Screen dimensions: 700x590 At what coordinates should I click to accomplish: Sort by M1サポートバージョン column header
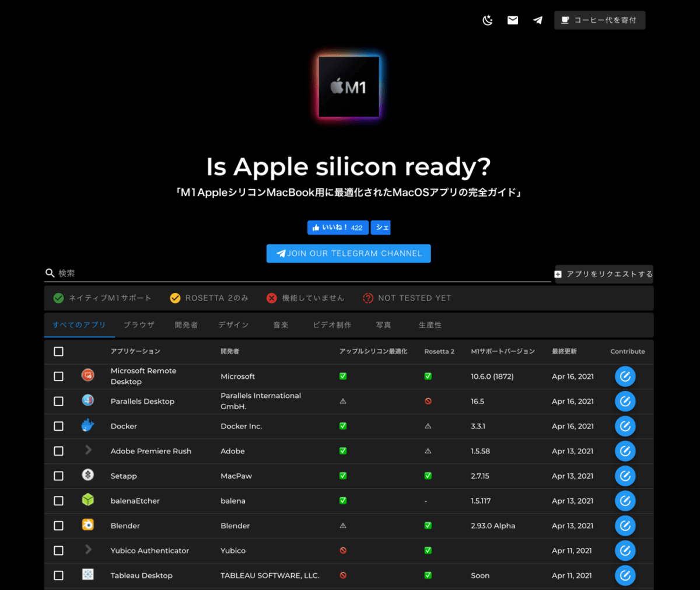click(x=503, y=351)
